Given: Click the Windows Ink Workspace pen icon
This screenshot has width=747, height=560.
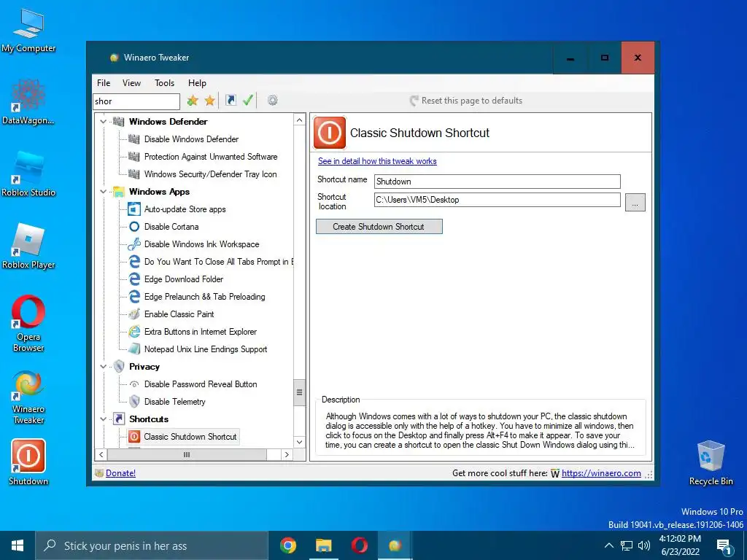Looking at the screenshot, I should click(x=134, y=244).
